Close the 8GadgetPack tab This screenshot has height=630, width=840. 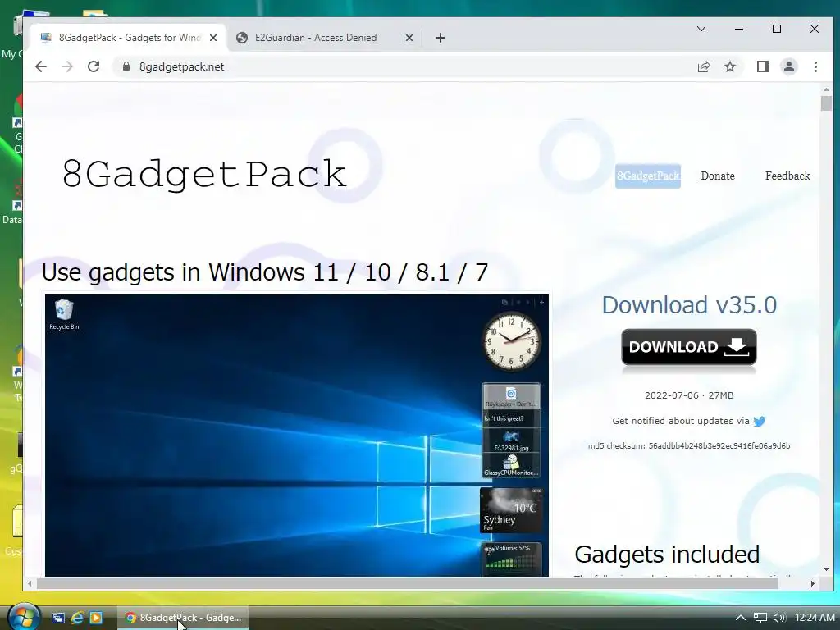(213, 38)
